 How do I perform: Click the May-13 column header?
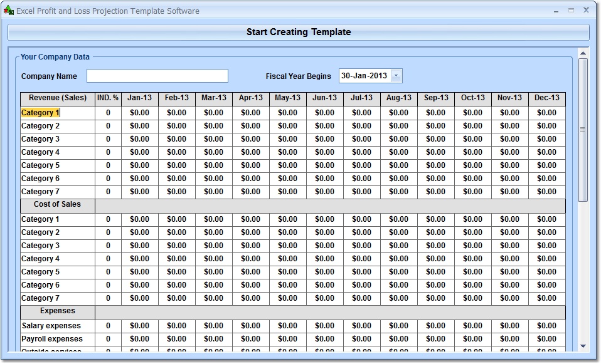(288, 99)
